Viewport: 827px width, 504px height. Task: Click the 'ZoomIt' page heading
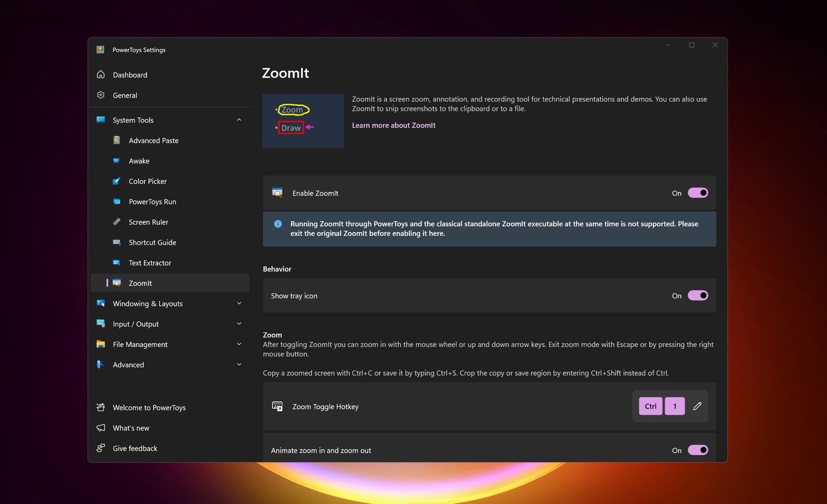(285, 73)
